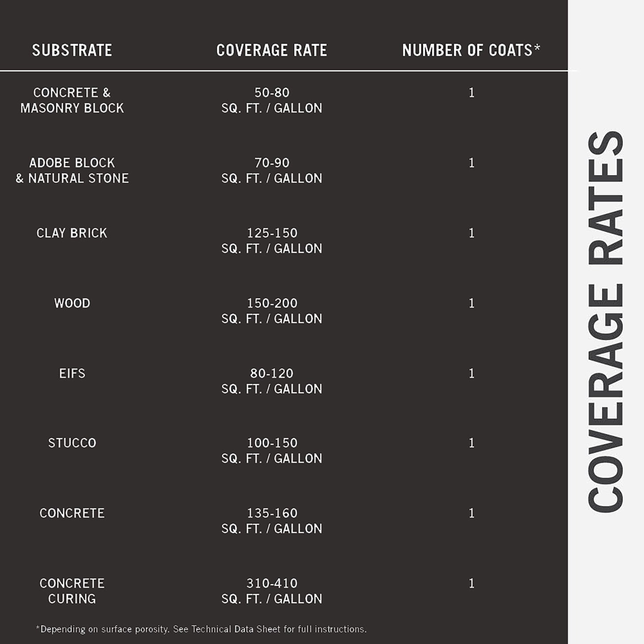The width and height of the screenshot is (644, 644).
Task: Select the EIFS substrate label
Action: (72, 373)
